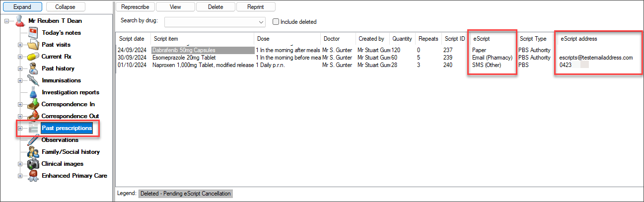
Task: Click the Past prescriptions icon
Action: coord(33,128)
